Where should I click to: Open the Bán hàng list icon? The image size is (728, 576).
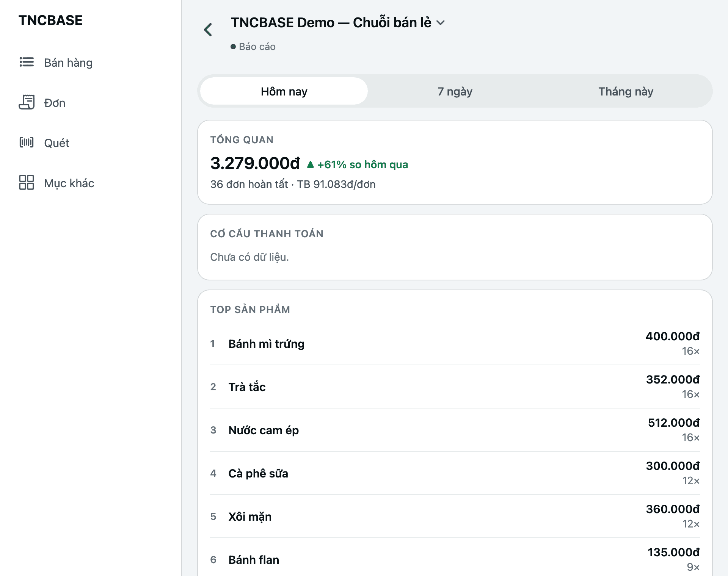coord(27,62)
